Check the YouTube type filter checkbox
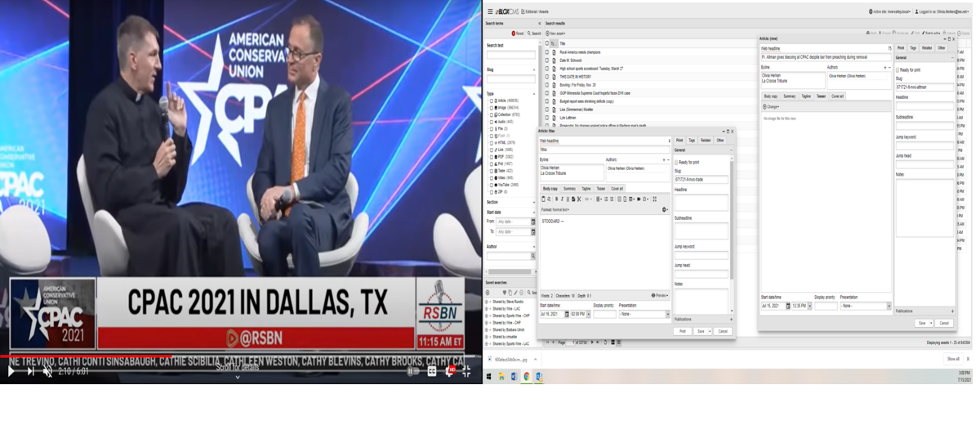The width and height of the screenshot is (980, 421). (x=492, y=184)
